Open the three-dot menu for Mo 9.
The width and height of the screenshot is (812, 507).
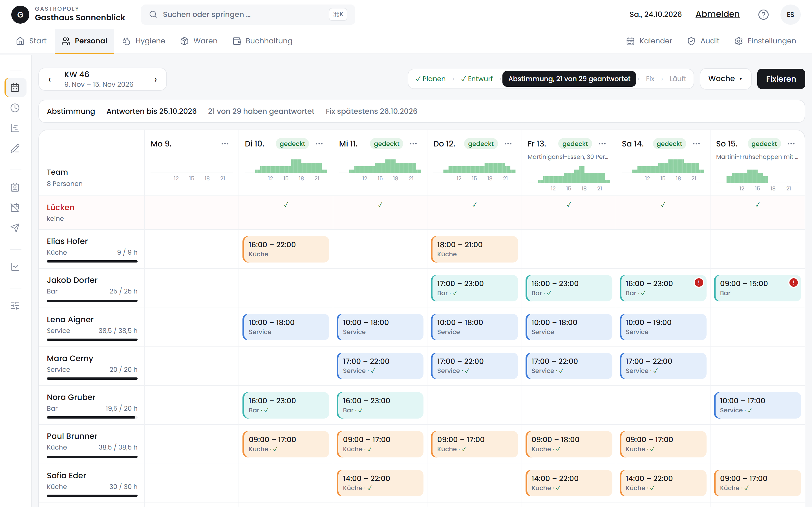[225, 144]
